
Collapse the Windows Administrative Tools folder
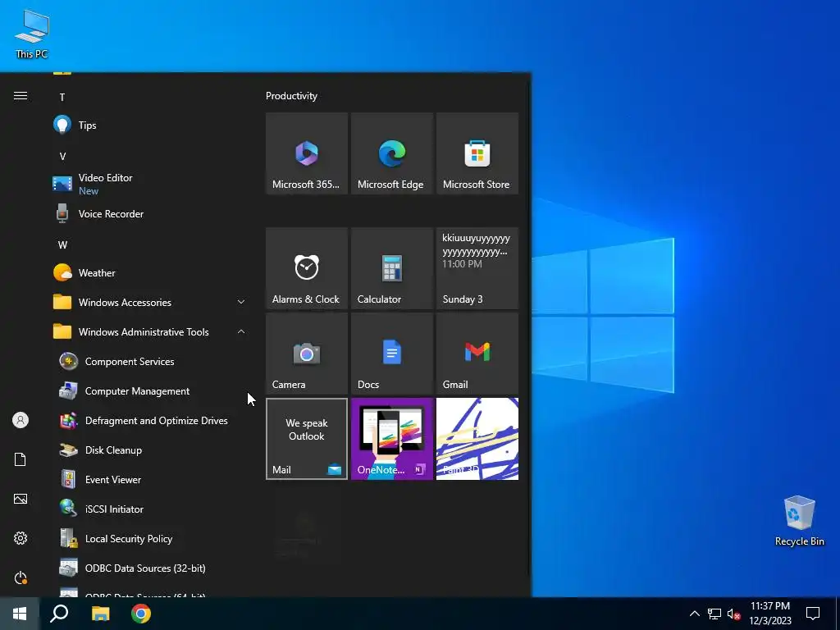pyautogui.click(x=150, y=331)
